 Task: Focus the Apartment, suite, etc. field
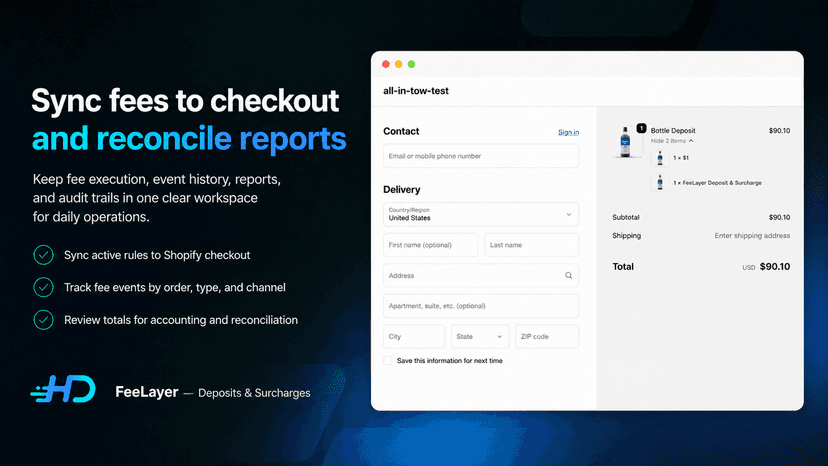coord(481,306)
